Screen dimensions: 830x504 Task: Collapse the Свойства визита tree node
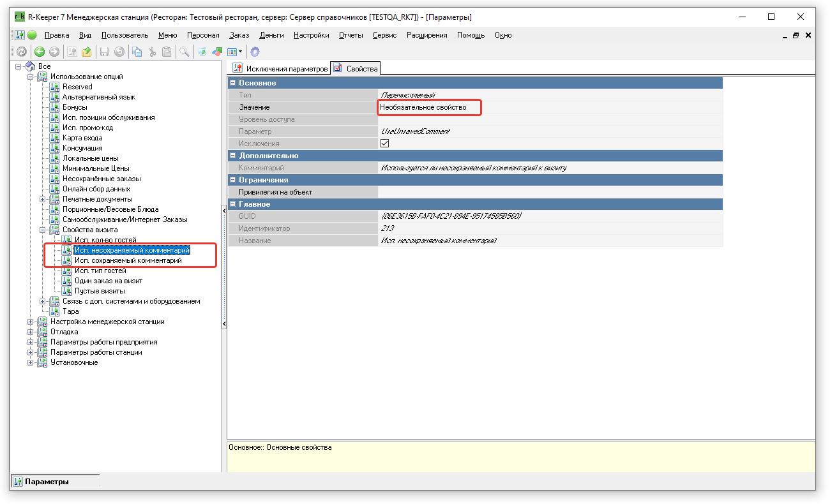tap(43, 230)
